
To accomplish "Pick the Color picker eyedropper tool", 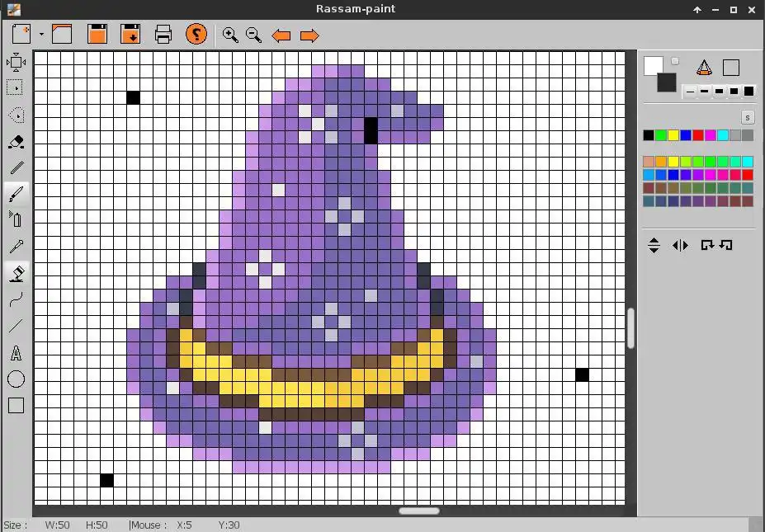I will [17, 247].
